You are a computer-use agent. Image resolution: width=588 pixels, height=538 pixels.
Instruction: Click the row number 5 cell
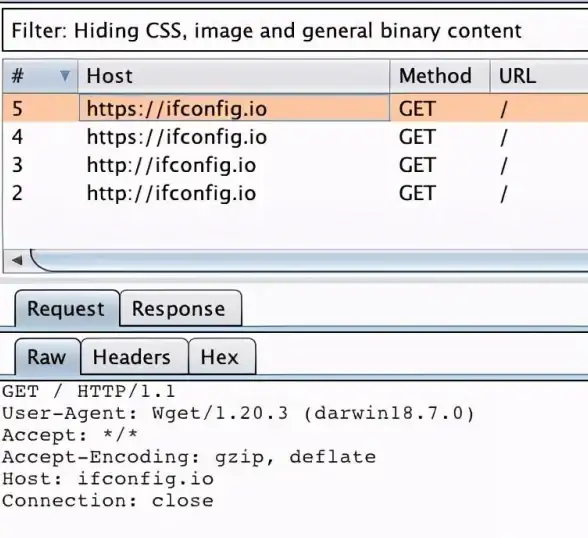[x=18, y=109]
